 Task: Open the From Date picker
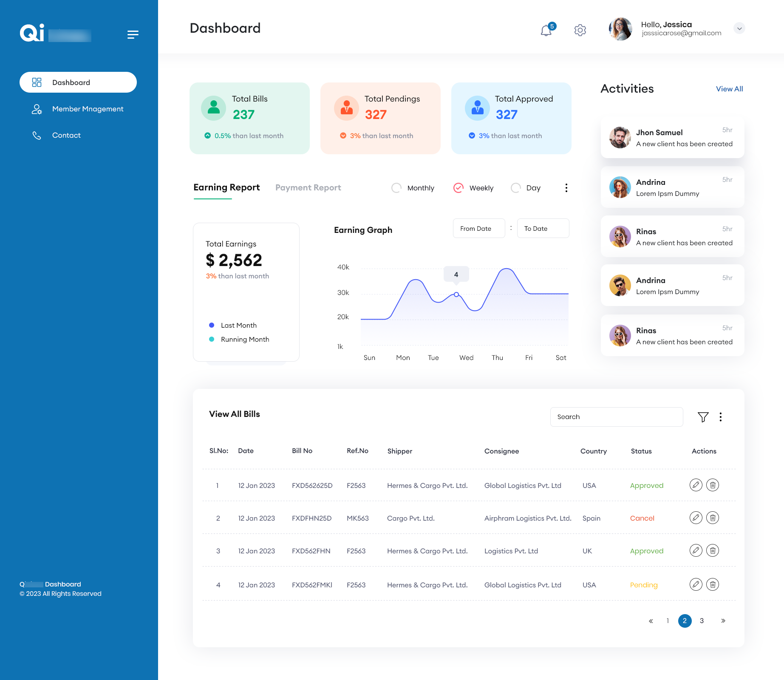[478, 229]
